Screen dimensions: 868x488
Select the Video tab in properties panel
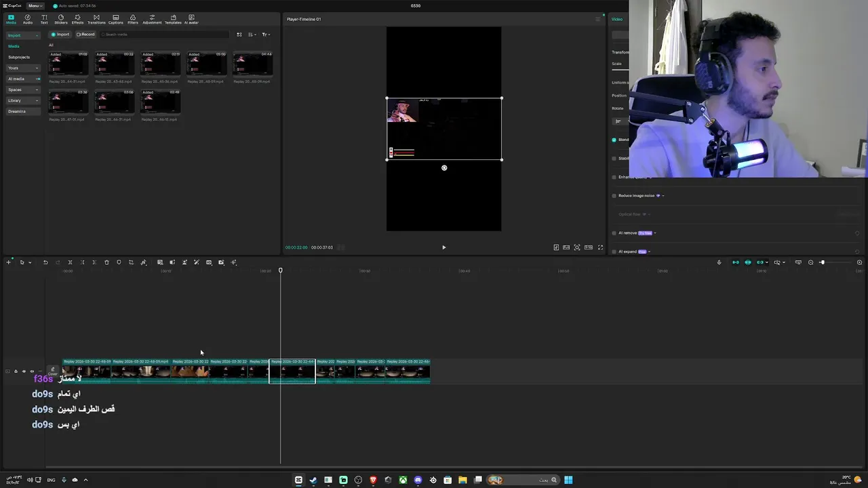click(617, 19)
